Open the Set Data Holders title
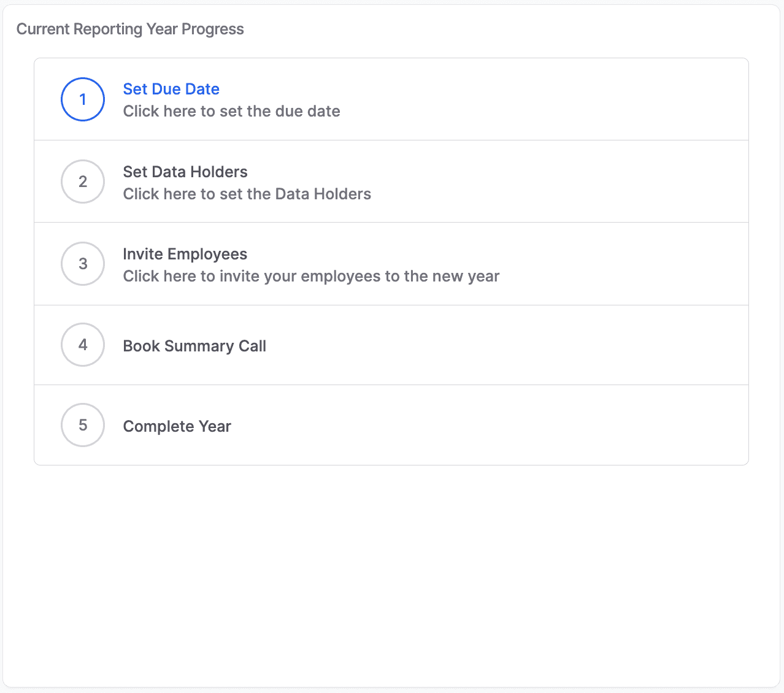 click(185, 172)
